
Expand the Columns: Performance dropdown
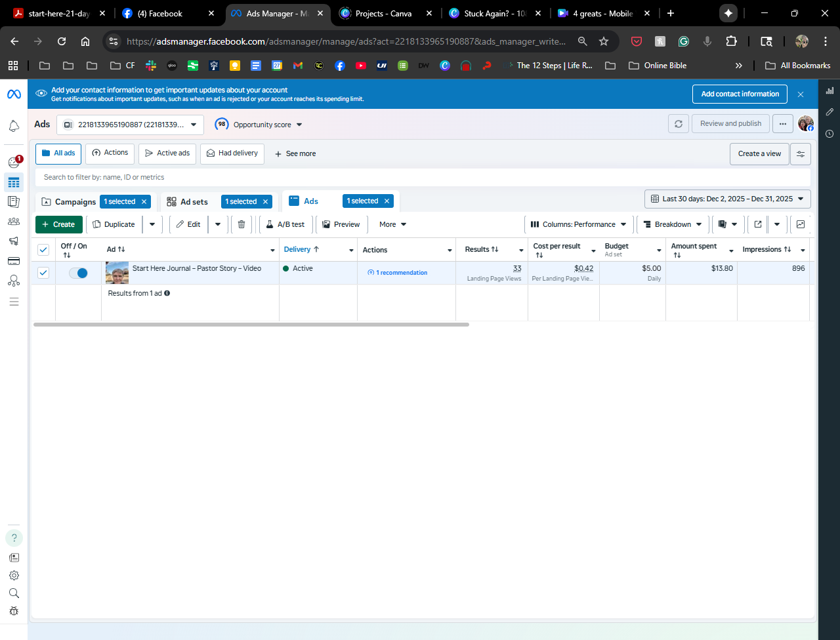point(579,224)
